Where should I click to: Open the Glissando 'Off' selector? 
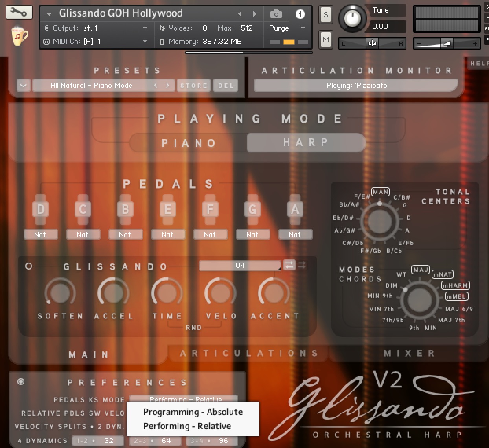pyautogui.click(x=240, y=265)
